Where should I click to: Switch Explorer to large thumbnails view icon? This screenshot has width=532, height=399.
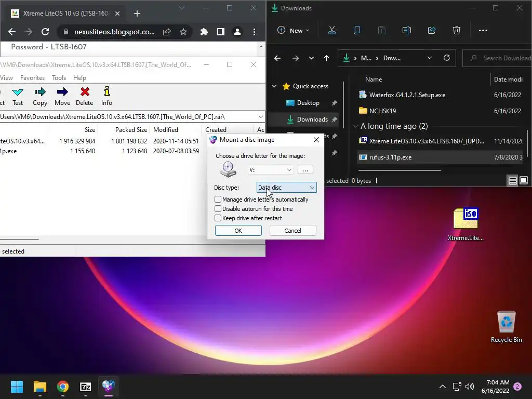(524, 180)
